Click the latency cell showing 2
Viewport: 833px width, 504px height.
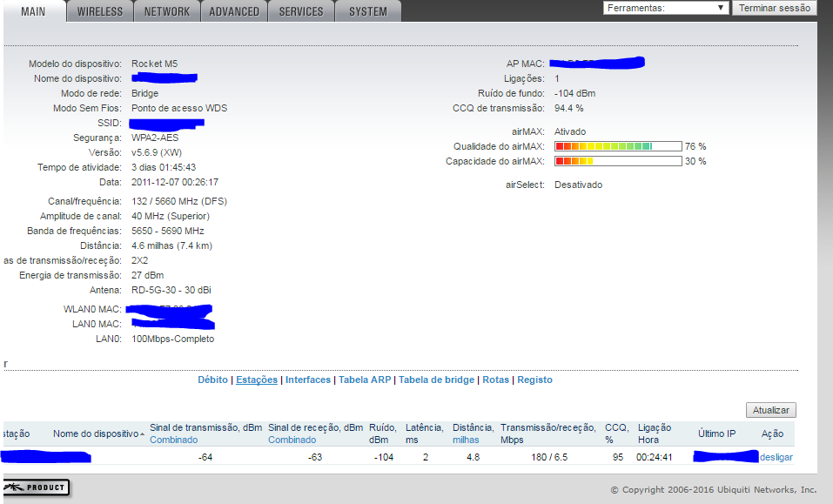point(426,457)
